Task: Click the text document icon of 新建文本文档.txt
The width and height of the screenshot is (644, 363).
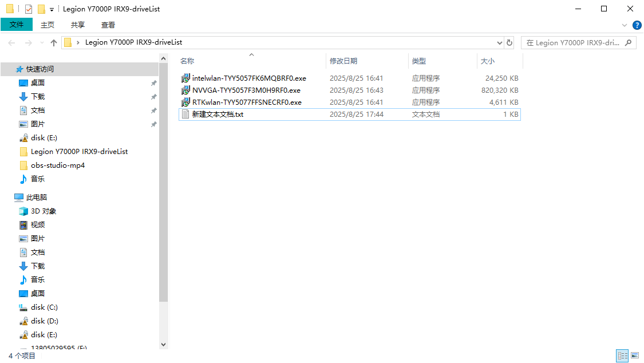Action: (185, 114)
